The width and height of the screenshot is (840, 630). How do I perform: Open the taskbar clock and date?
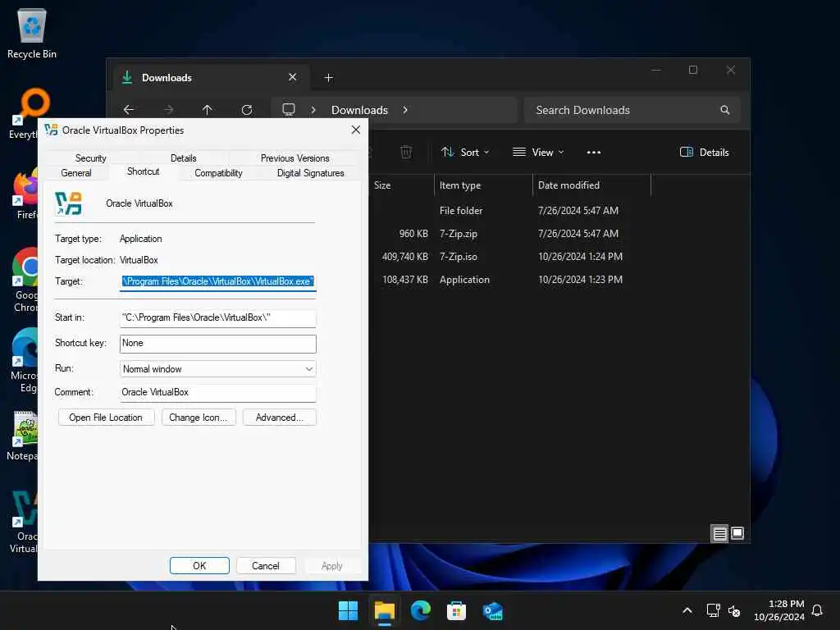click(779, 610)
